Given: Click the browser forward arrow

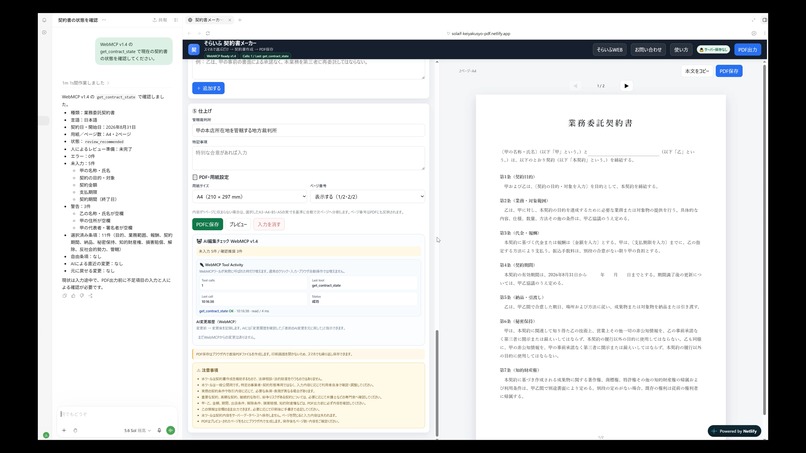Looking at the screenshot, I should coord(198,33).
